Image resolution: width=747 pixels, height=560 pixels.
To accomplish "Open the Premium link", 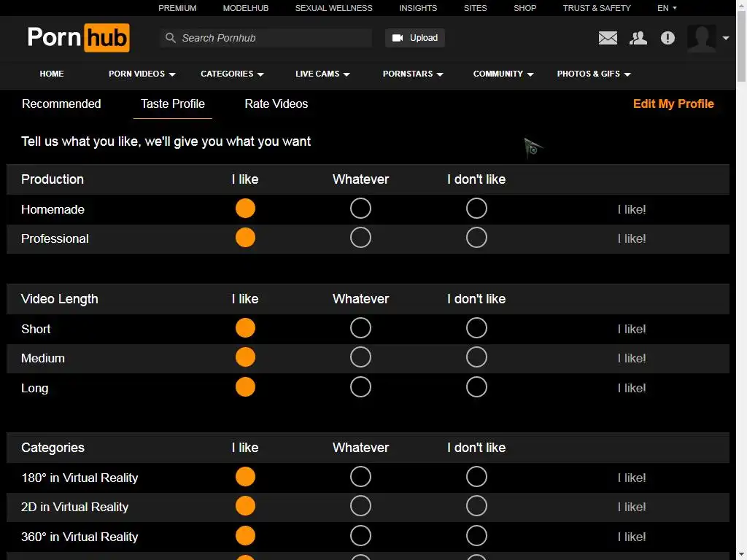I will tap(177, 8).
